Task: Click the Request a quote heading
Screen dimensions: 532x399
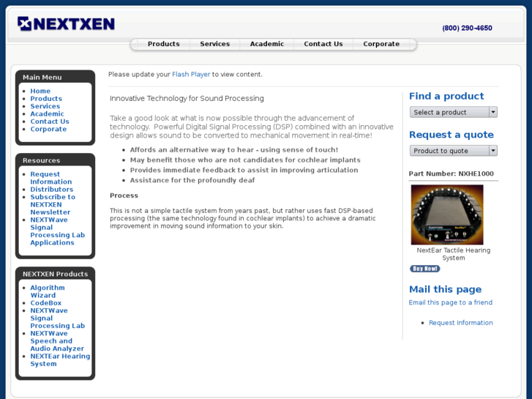Action: [452, 135]
